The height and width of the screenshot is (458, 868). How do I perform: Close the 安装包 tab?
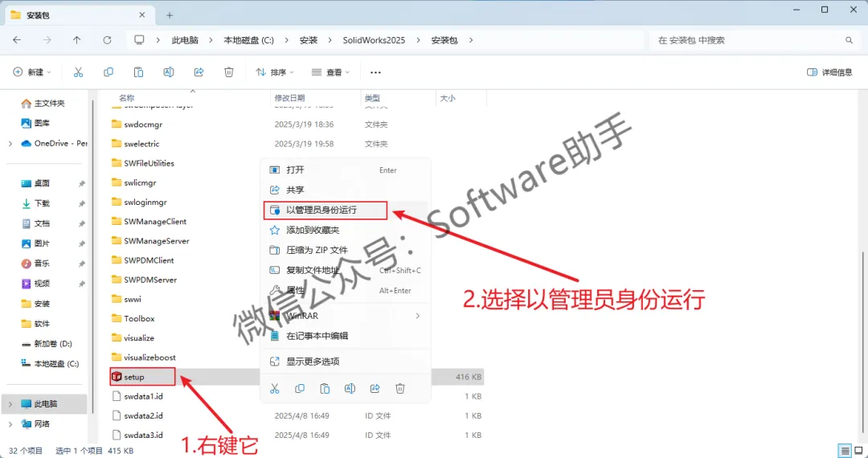click(x=142, y=15)
